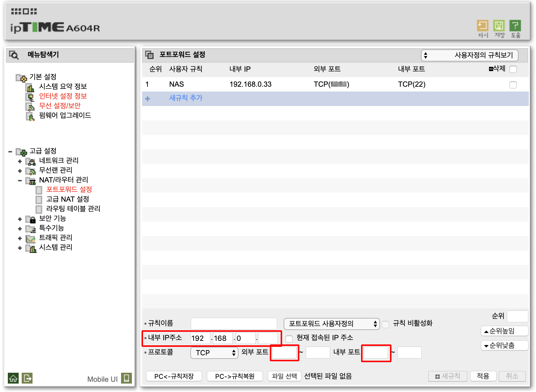536x392 pixels.
Task: Click the 무선랜 관리 folder icon
Action: pyautogui.click(x=30, y=171)
